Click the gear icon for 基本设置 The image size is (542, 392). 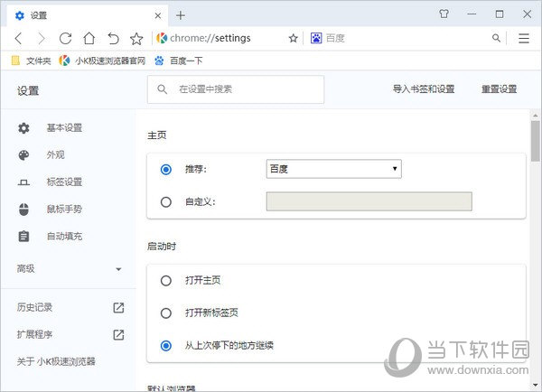pos(23,128)
